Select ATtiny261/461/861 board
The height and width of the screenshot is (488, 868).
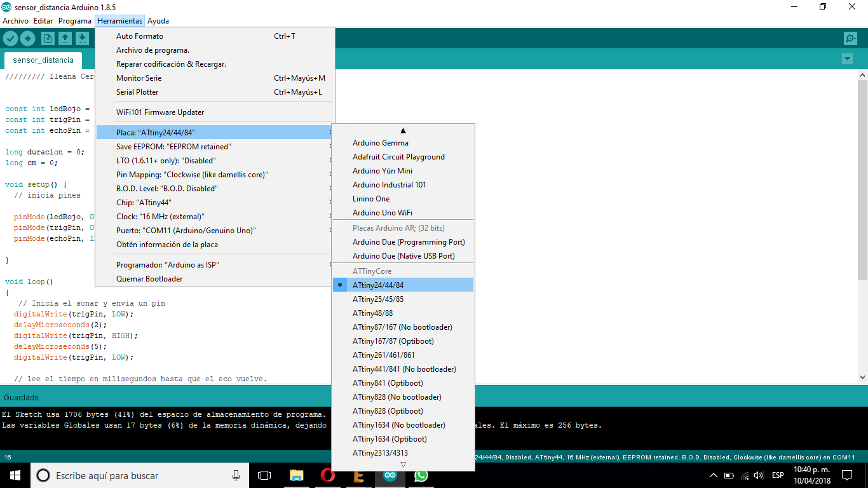(x=403, y=355)
